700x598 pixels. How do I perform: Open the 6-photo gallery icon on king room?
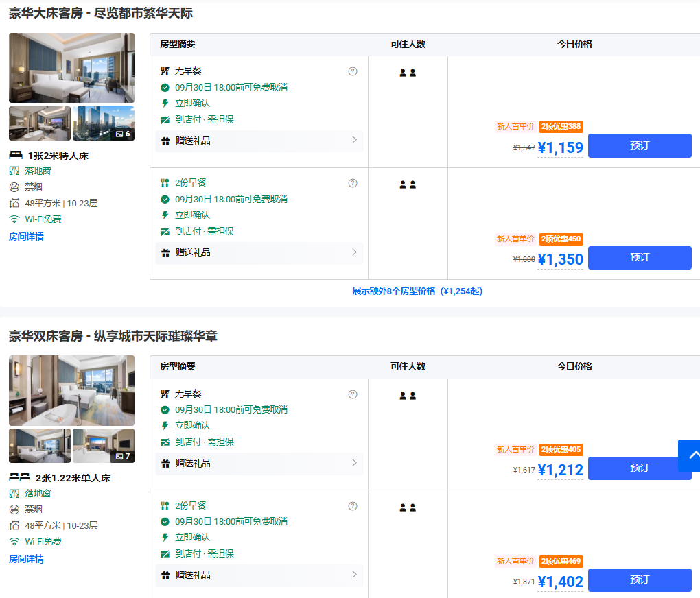click(x=123, y=134)
